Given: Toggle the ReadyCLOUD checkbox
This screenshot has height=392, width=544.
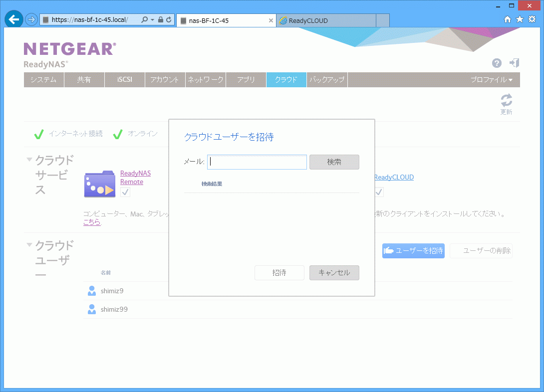Looking at the screenshot, I should [379, 192].
